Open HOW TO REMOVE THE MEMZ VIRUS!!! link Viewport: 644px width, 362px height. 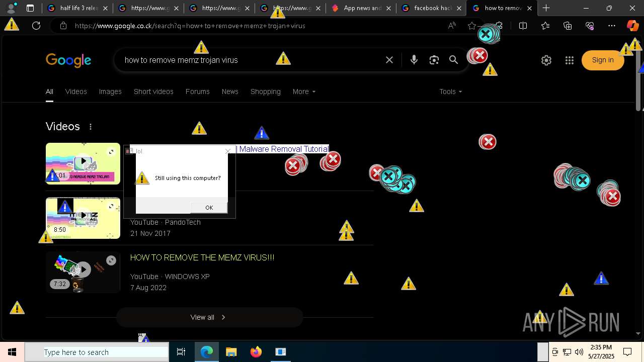(x=202, y=257)
